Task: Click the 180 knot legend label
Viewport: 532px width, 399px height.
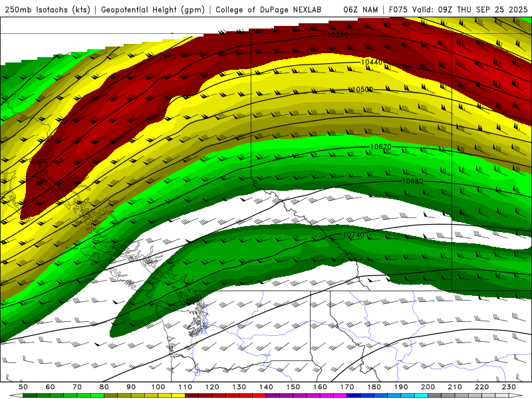Action: (x=374, y=387)
